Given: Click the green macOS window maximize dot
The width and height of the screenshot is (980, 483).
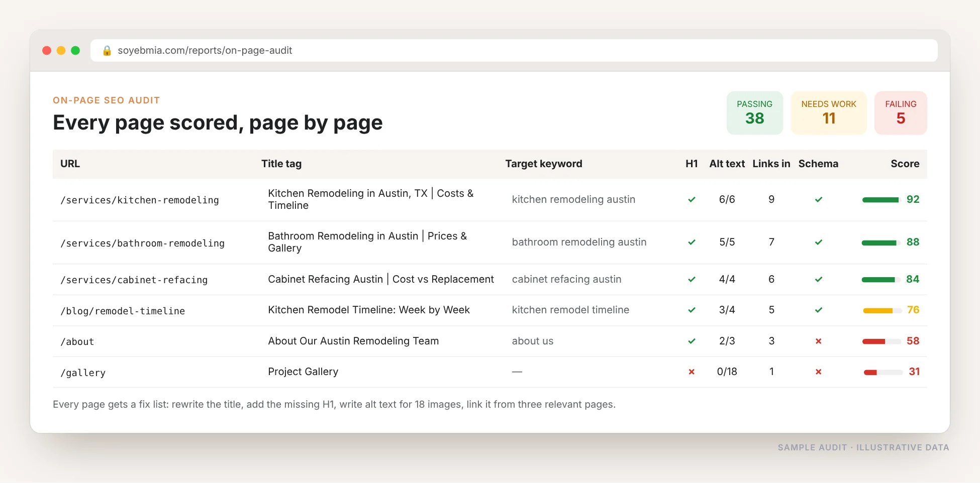Looking at the screenshot, I should point(75,50).
